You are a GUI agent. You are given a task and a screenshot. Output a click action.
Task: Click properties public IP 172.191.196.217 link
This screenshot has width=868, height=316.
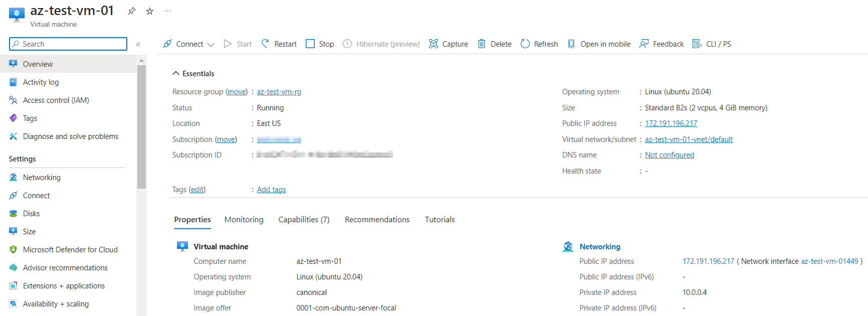pyautogui.click(x=708, y=261)
